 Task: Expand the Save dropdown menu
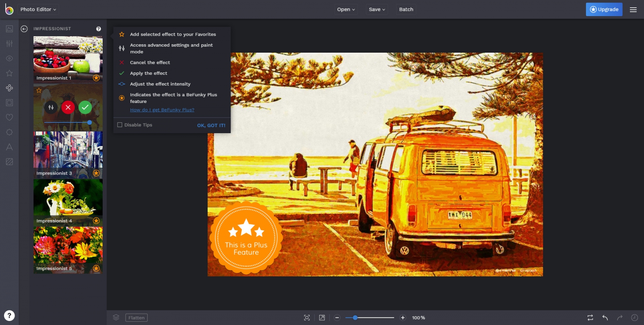point(377,9)
